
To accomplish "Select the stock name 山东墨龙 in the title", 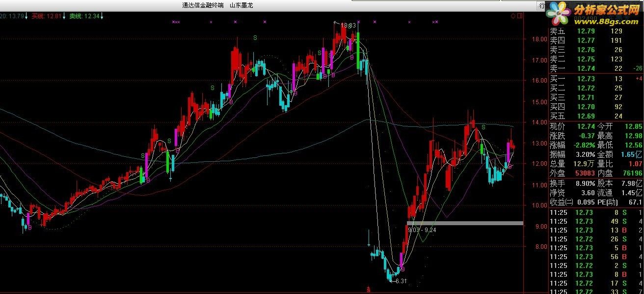I will pyautogui.click(x=242, y=6).
